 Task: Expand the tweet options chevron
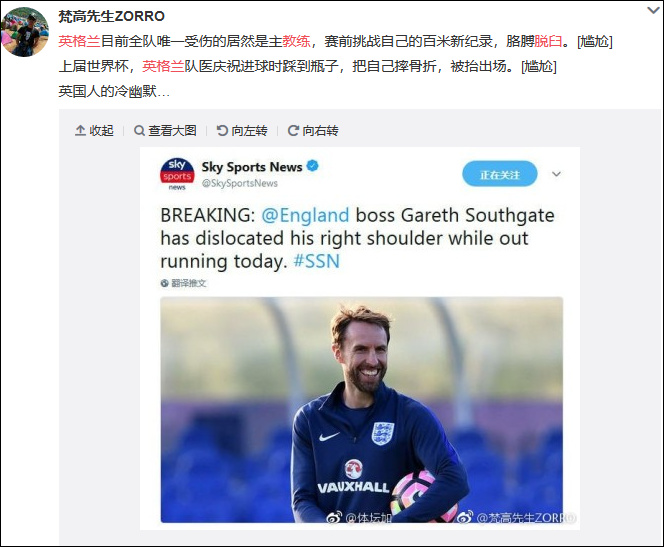pos(556,174)
